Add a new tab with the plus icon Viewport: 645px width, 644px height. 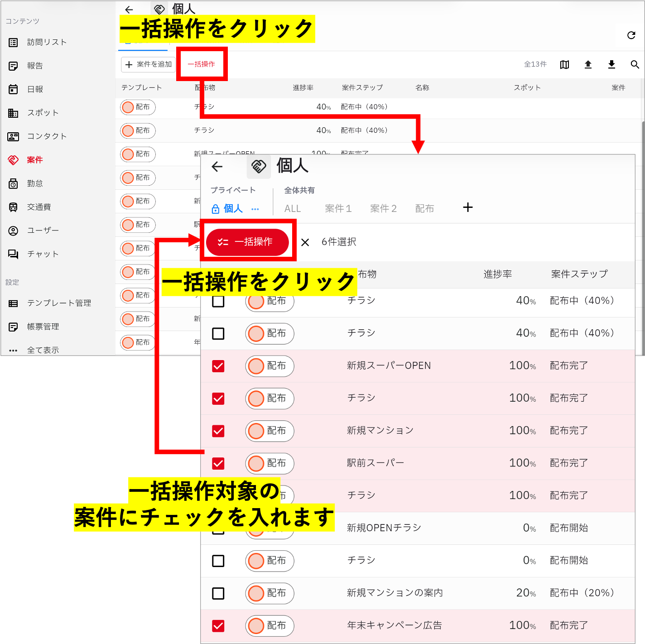tap(468, 207)
